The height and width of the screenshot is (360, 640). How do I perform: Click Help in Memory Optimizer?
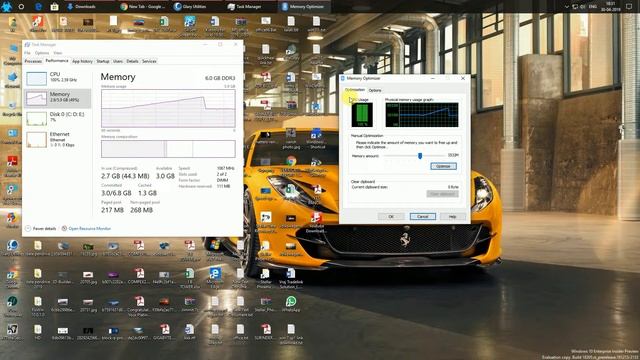[452, 216]
